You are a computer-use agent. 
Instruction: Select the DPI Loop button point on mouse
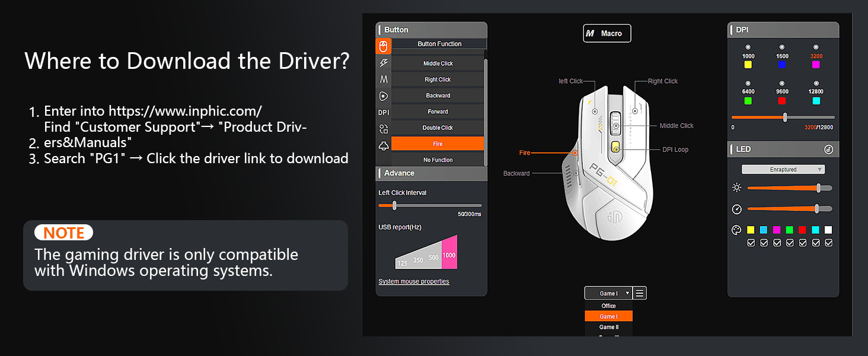pyautogui.click(x=616, y=150)
